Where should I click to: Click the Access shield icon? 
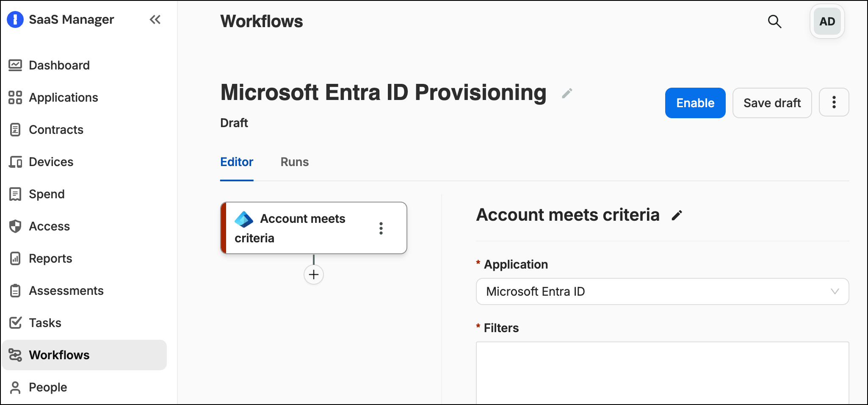[15, 226]
